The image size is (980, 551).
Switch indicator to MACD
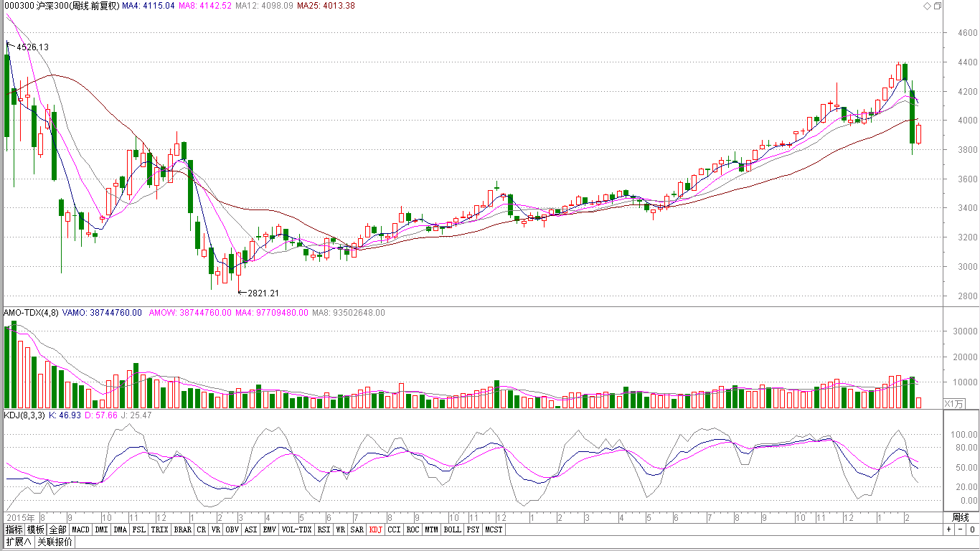point(80,529)
